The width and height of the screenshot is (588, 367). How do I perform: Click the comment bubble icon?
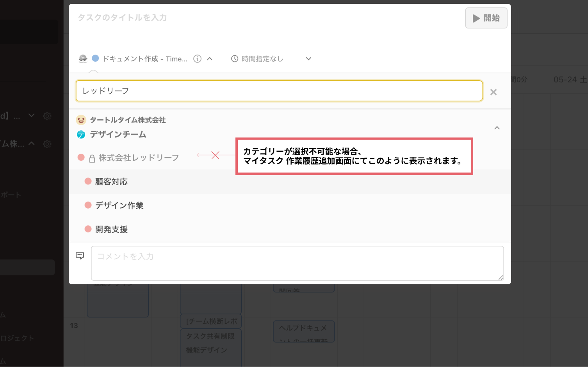(80, 256)
